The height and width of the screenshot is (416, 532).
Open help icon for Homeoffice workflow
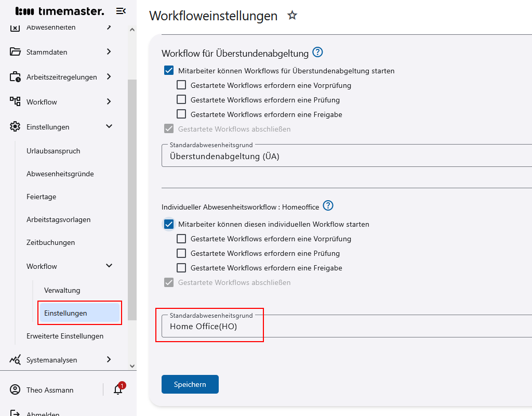[328, 206]
